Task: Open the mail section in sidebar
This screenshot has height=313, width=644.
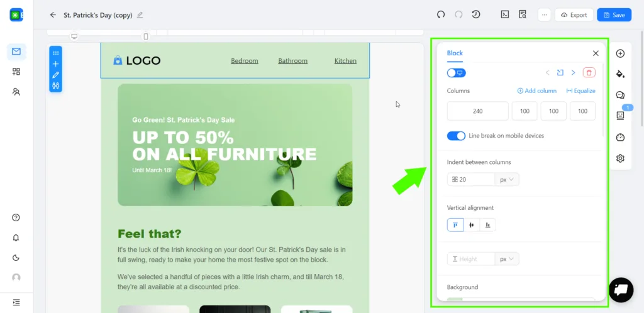Action: [x=16, y=52]
